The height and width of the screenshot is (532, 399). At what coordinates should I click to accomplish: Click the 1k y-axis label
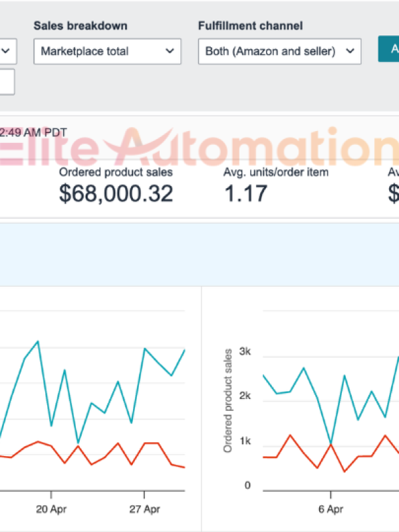tap(245, 441)
